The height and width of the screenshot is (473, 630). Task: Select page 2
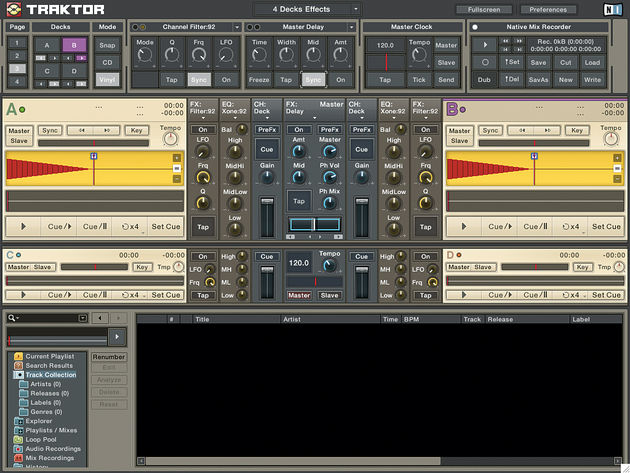(17, 55)
